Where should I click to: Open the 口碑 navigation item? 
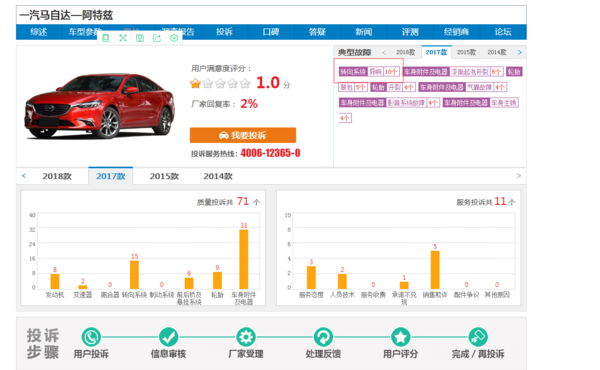271,32
